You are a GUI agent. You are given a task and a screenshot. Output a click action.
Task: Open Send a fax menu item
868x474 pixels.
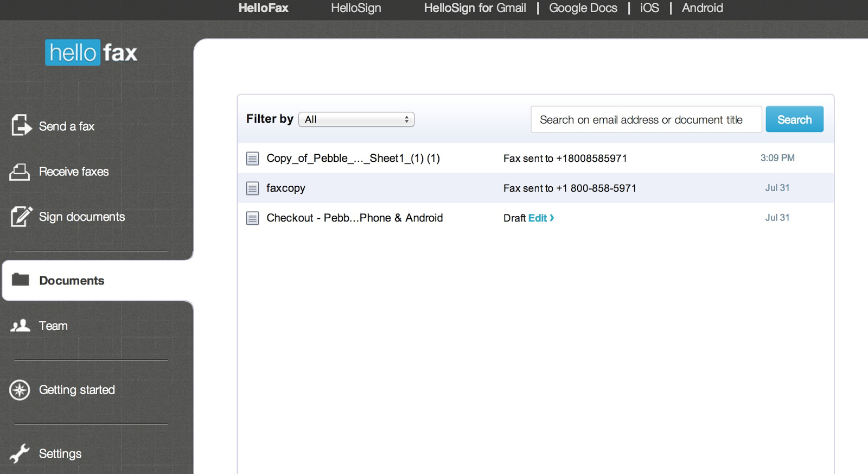click(67, 127)
